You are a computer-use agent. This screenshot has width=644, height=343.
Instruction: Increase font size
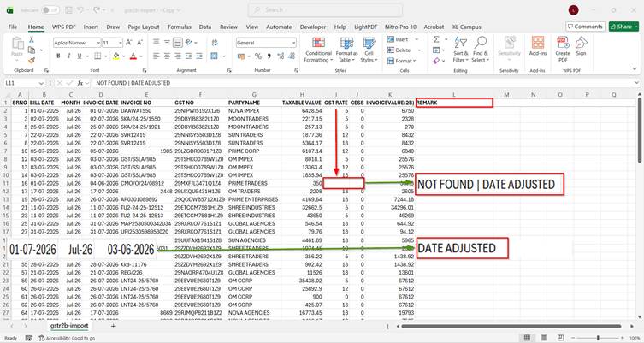pos(129,42)
